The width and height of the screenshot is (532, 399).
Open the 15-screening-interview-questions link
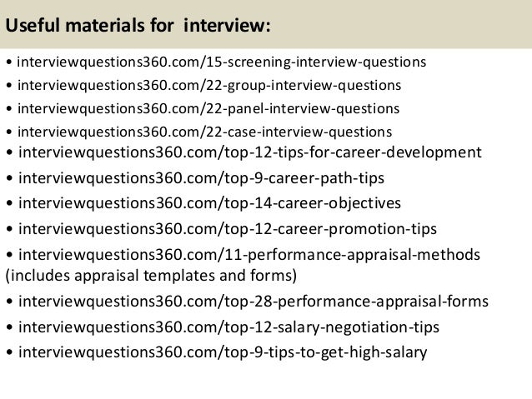(221, 61)
